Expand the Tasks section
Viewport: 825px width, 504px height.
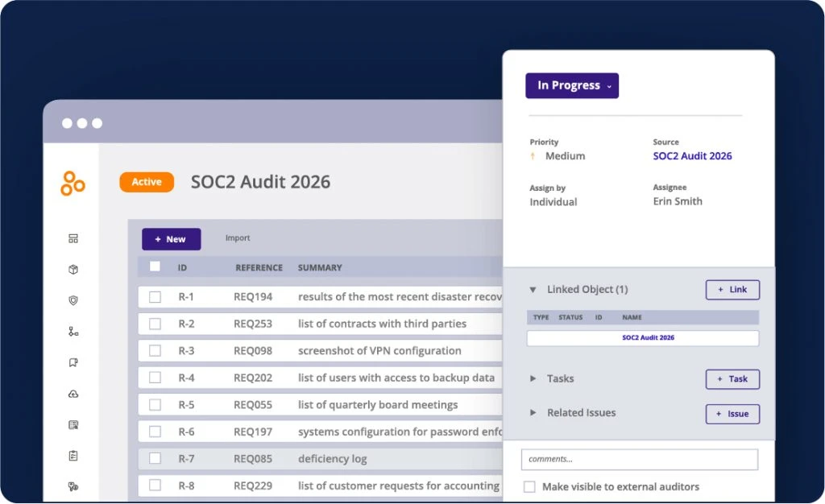click(x=533, y=378)
